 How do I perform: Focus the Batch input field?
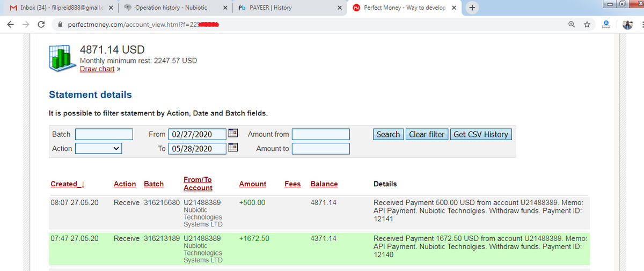(104, 134)
